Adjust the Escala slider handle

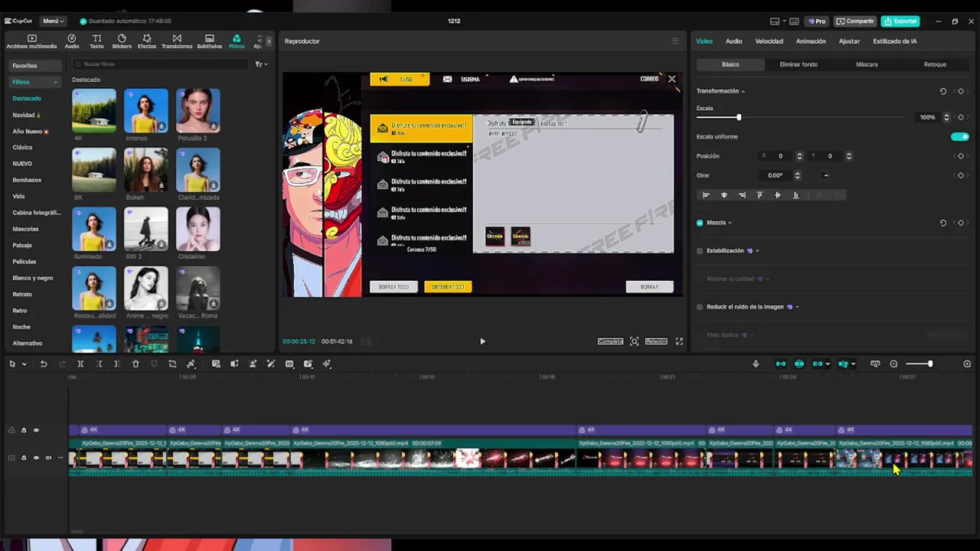[x=739, y=117]
